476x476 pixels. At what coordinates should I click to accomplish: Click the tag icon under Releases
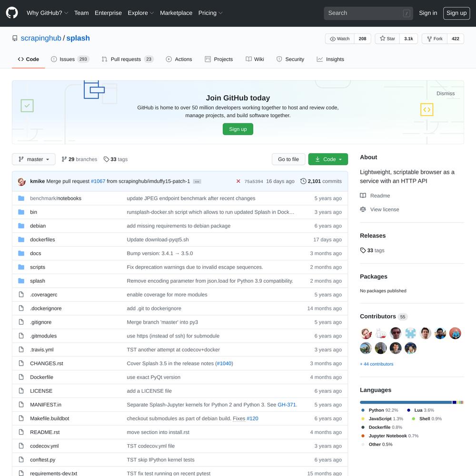(x=363, y=250)
